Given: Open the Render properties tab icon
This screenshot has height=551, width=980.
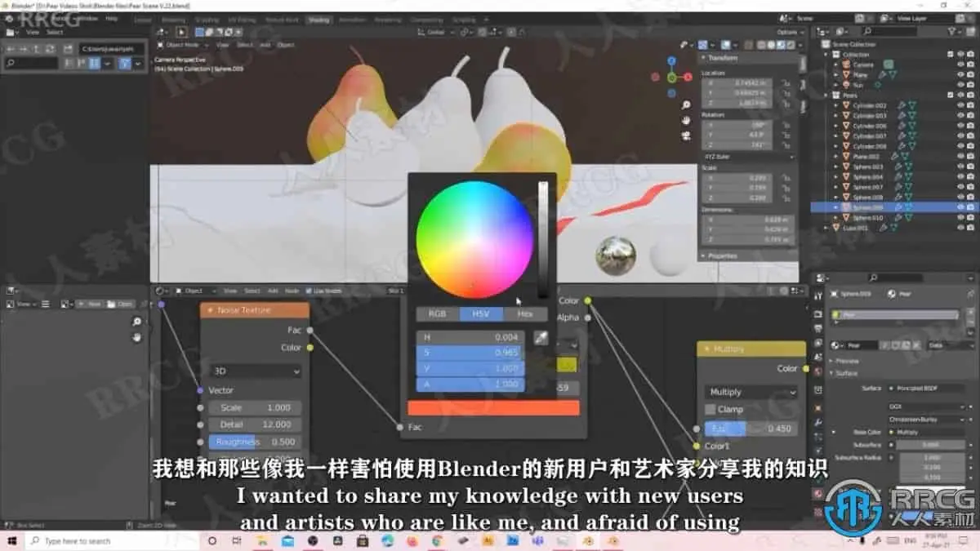Looking at the screenshot, I should click(x=818, y=314).
